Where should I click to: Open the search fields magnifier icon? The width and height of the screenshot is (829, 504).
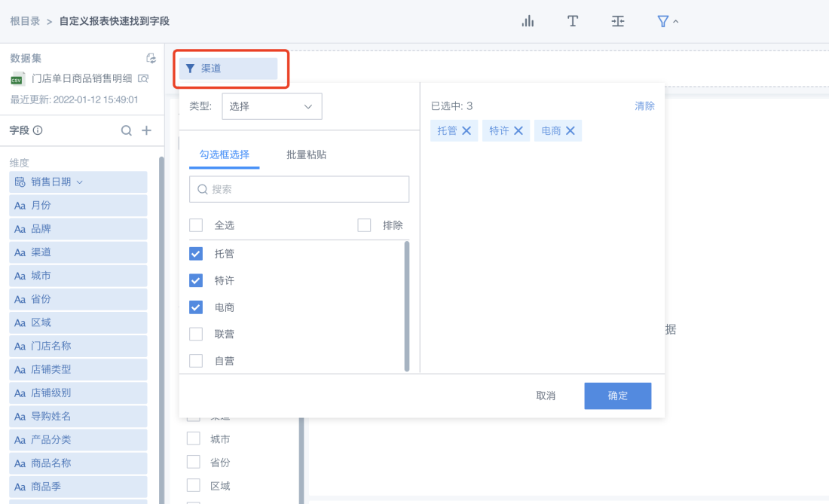point(127,130)
